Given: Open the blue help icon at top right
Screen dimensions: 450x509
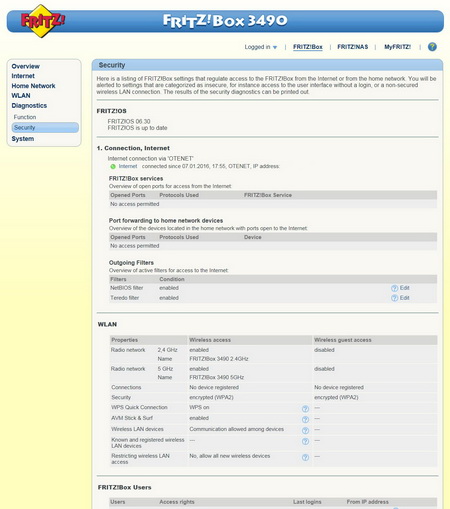Looking at the screenshot, I should click(432, 47).
